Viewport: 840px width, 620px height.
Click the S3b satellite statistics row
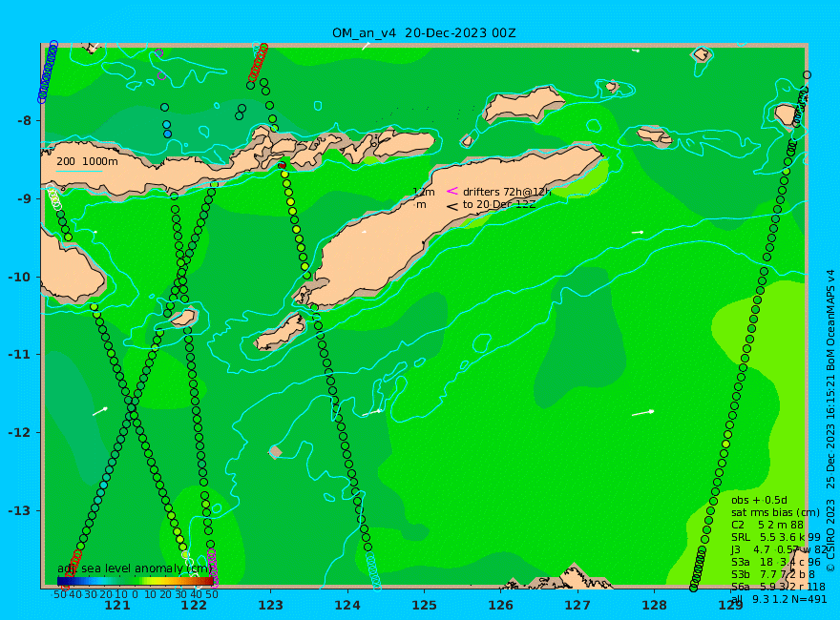772,574
